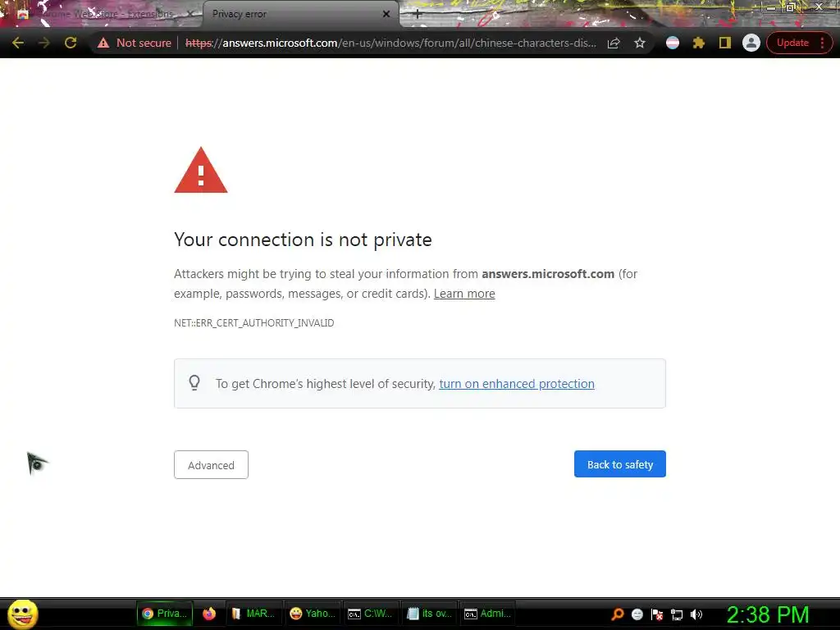Click the red warning triangle icon

click(201, 171)
